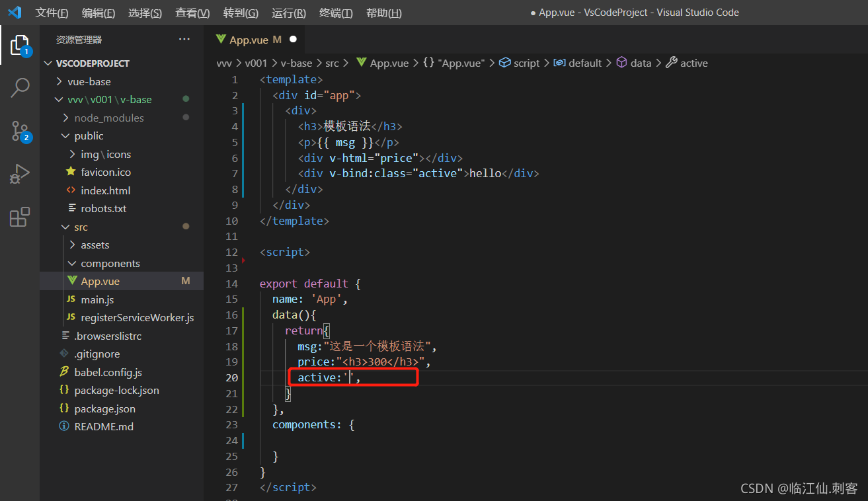This screenshot has height=501, width=868.
Task: Click the babel.config.js Babel icon
Action: point(64,372)
